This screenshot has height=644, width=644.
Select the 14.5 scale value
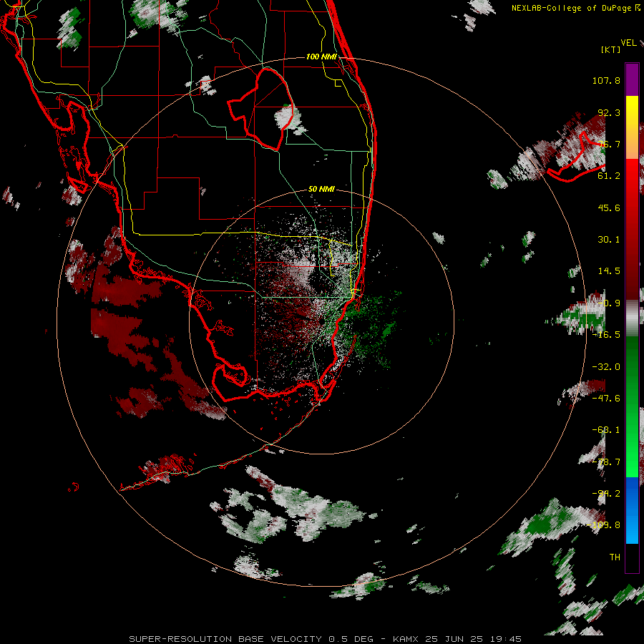click(609, 271)
